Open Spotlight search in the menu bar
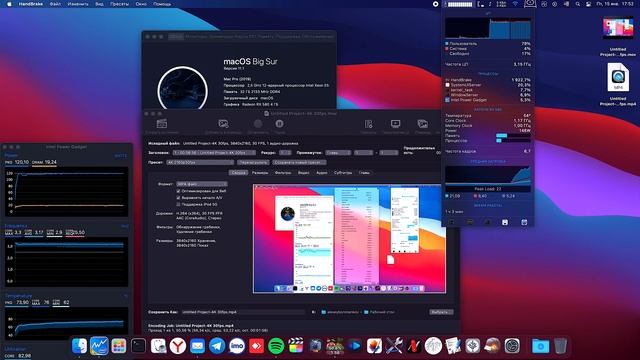Screen dimensions: 640x360 point(578,4)
